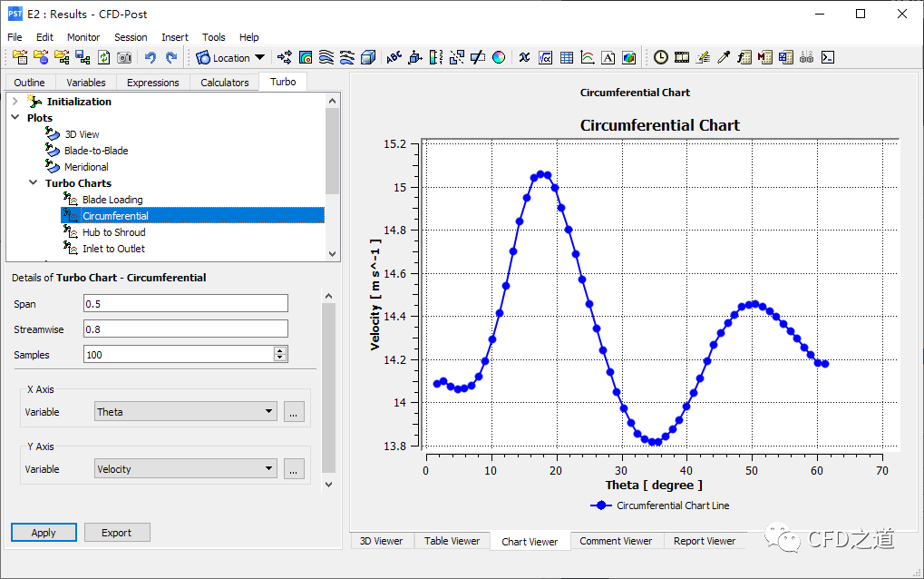Increase Samples value with up stepper arrow

(x=280, y=350)
